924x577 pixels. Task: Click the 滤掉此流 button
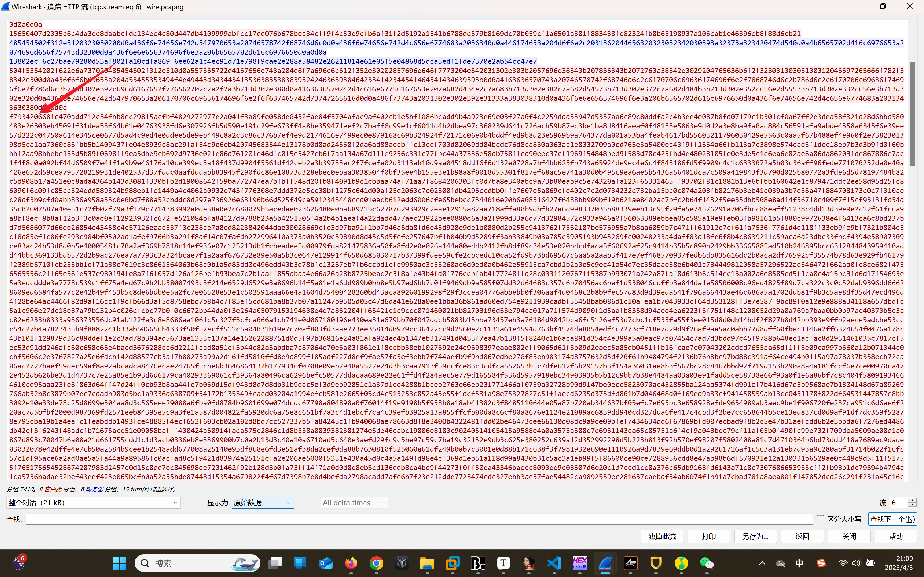pos(662,536)
